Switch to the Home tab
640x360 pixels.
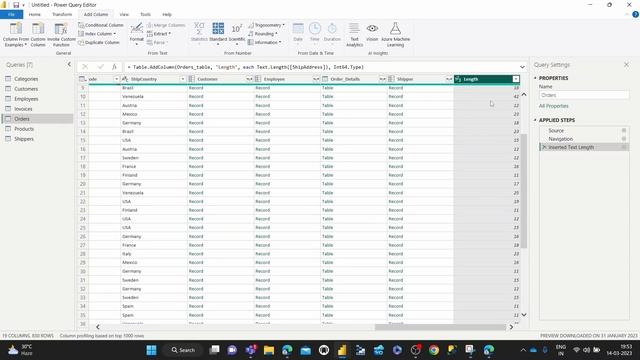pyautogui.click(x=35, y=14)
